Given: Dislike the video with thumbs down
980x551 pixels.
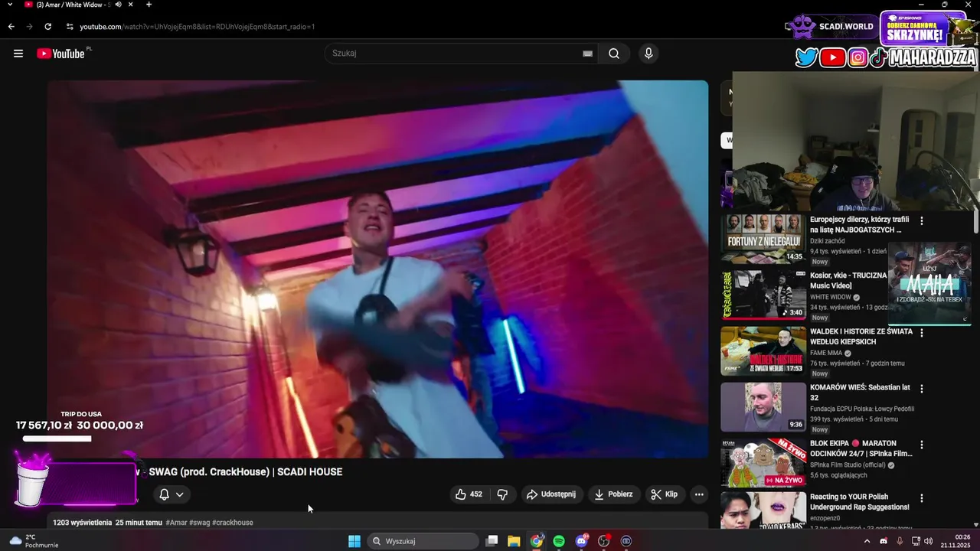Looking at the screenshot, I should [x=502, y=494].
